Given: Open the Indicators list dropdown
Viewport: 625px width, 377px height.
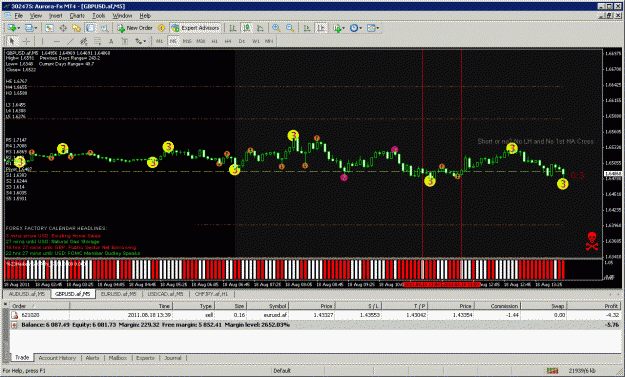Looking at the screenshot, I should tap(338, 28).
